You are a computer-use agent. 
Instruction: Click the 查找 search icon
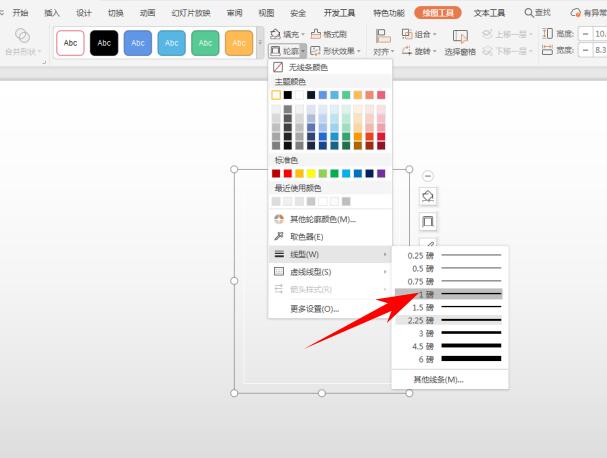pos(538,13)
